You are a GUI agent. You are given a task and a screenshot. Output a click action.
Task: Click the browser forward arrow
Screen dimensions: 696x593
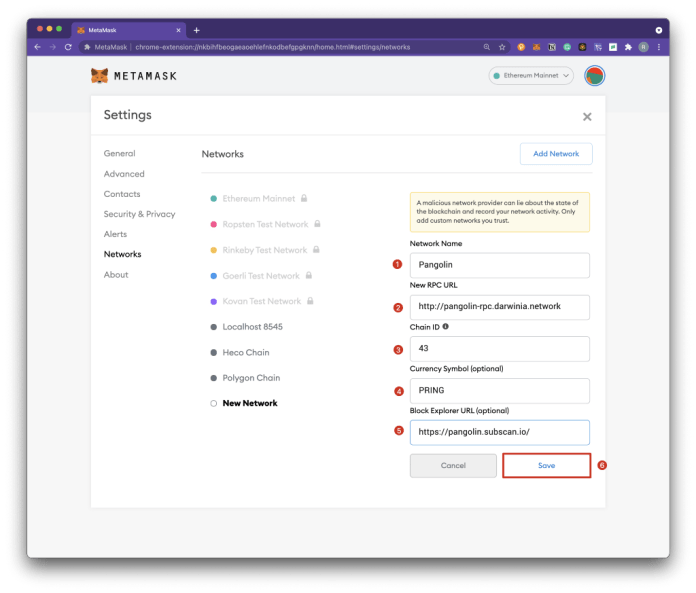click(x=53, y=47)
